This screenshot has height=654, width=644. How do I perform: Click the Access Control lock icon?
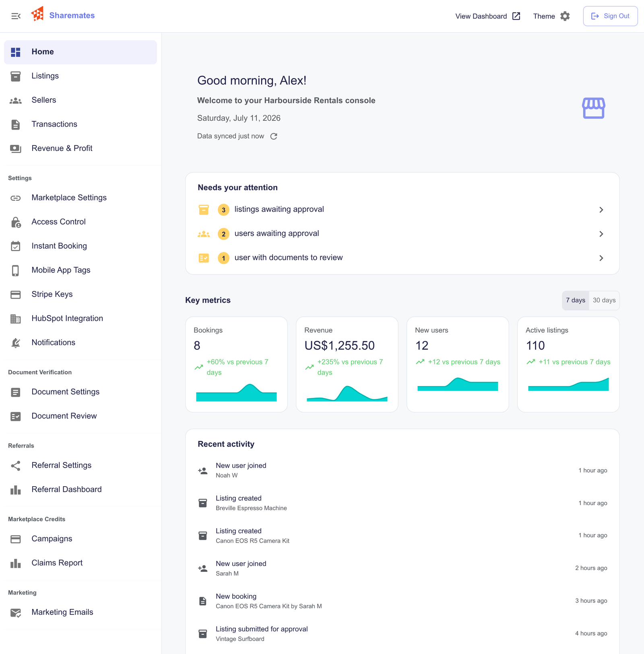point(16,222)
